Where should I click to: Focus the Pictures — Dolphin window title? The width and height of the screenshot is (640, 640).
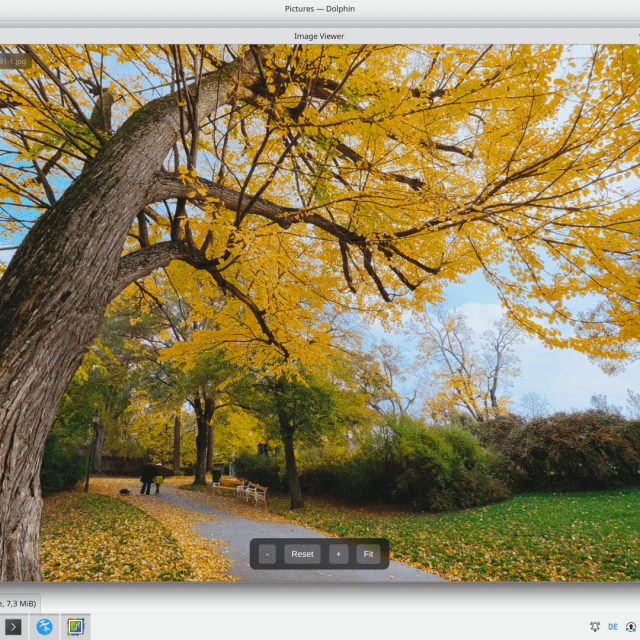(x=319, y=9)
